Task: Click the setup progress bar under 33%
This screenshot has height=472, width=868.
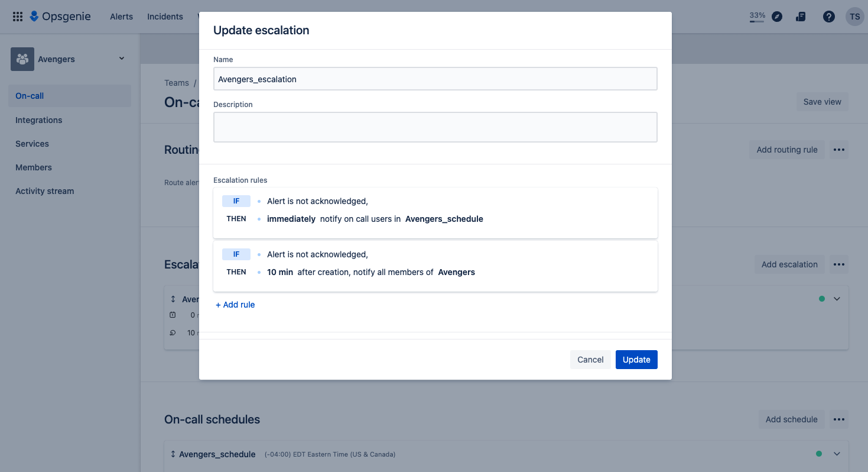Action: coord(757,22)
